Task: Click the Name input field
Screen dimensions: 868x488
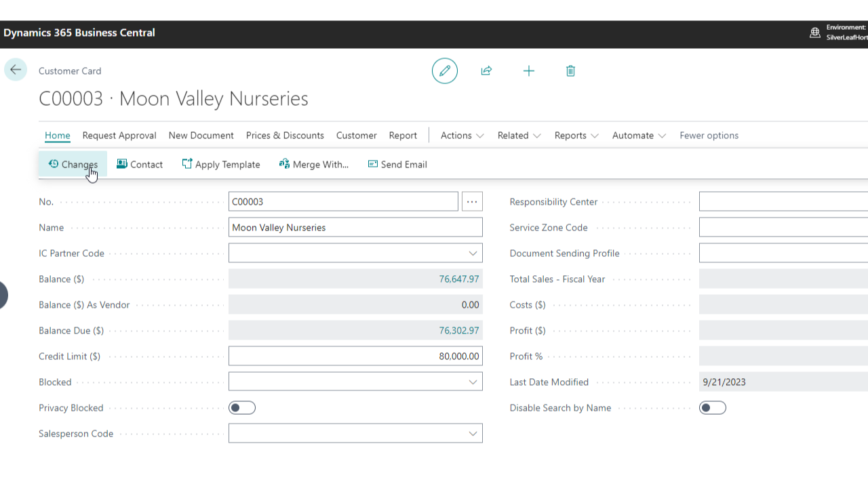Action: coord(355,227)
